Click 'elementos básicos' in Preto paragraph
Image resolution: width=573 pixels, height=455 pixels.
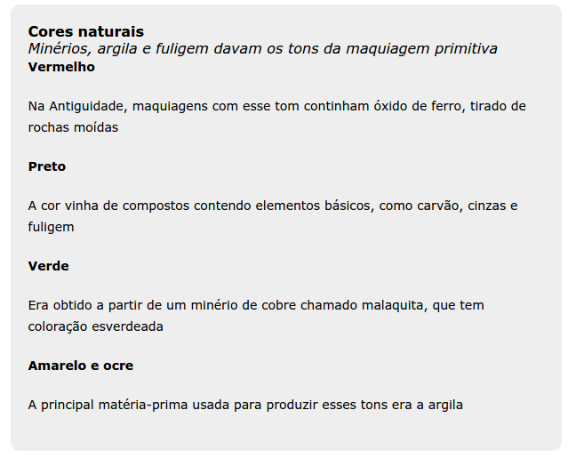click(315, 206)
